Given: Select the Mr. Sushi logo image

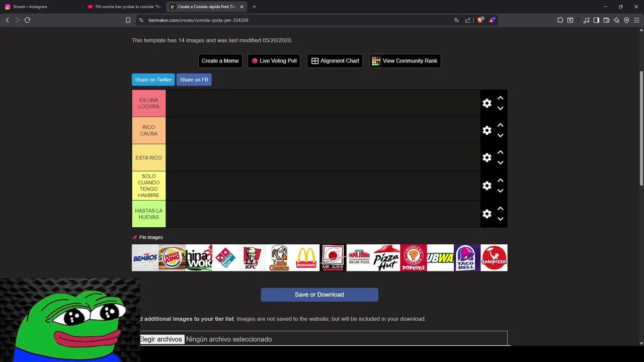Looking at the screenshot, I should coord(333,257).
